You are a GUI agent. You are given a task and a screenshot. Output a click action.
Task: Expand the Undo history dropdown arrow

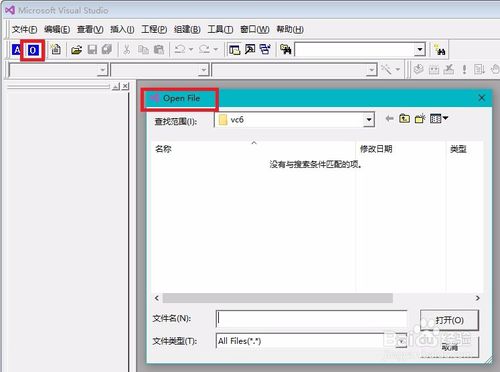pyautogui.click(x=191, y=50)
